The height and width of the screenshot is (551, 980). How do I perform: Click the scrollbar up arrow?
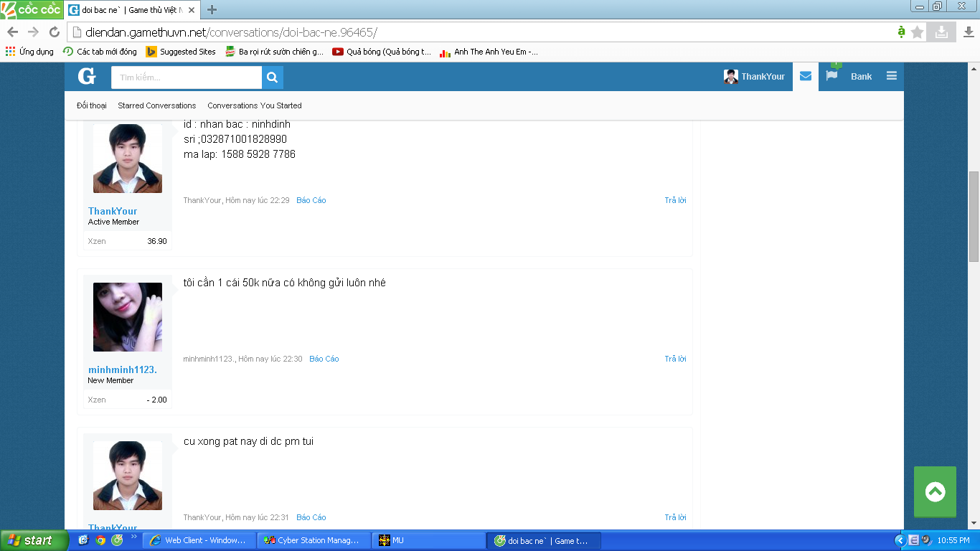point(974,68)
